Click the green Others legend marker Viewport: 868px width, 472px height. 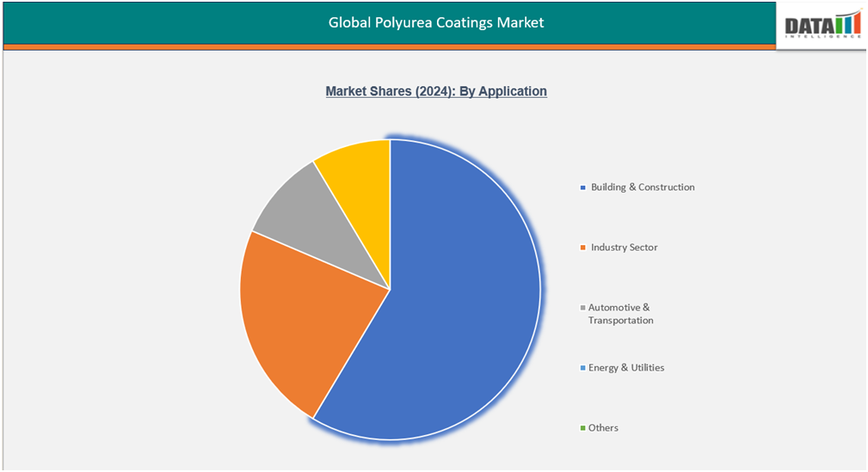(583, 428)
